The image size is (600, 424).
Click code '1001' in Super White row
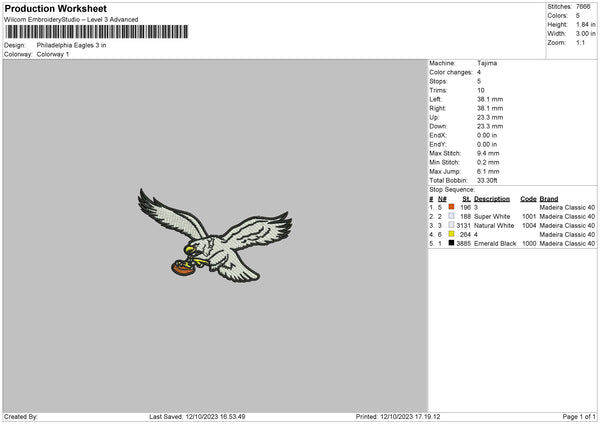(529, 217)
